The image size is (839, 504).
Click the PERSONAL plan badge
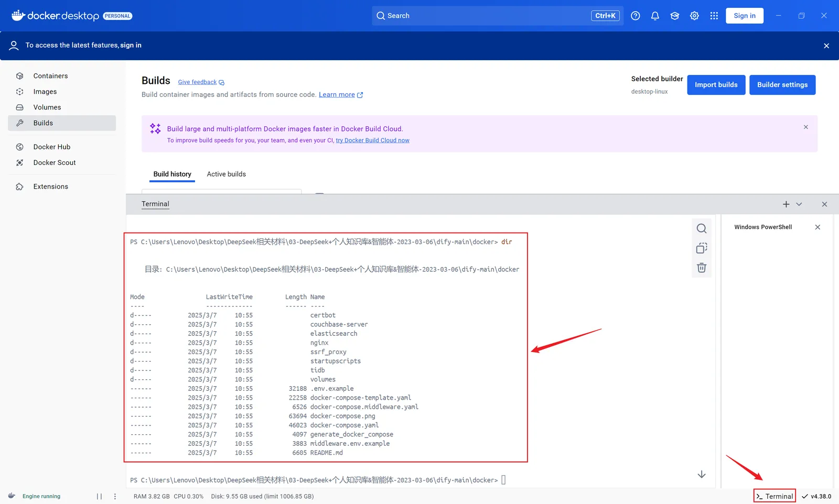click(117, 16)
